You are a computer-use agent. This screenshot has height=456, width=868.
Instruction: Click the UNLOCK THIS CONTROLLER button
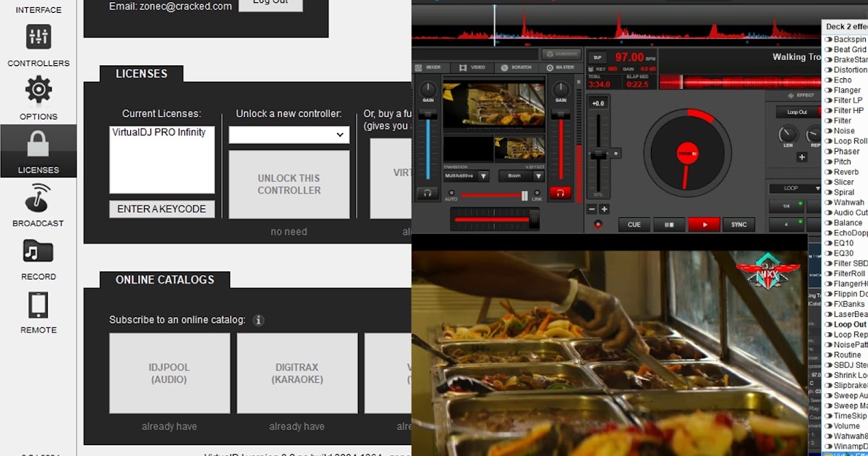(x=289, y=185)
